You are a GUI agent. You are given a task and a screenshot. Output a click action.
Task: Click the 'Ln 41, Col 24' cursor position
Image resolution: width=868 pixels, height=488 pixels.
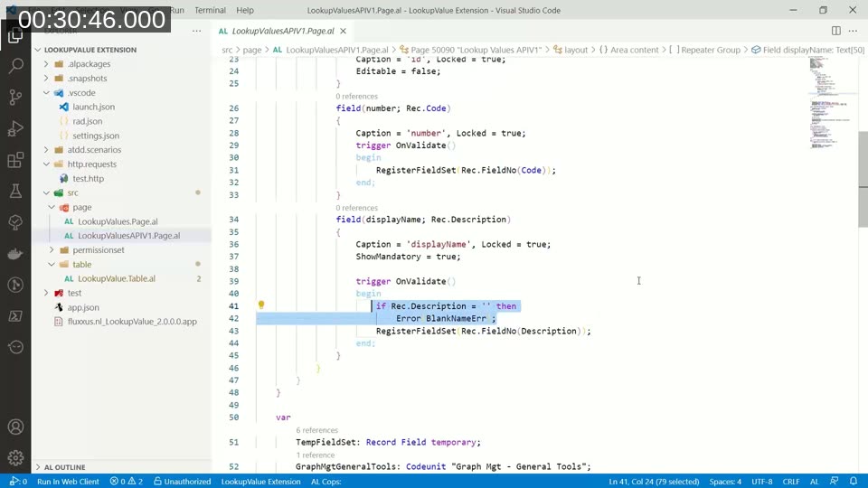[x=654, y=482]
